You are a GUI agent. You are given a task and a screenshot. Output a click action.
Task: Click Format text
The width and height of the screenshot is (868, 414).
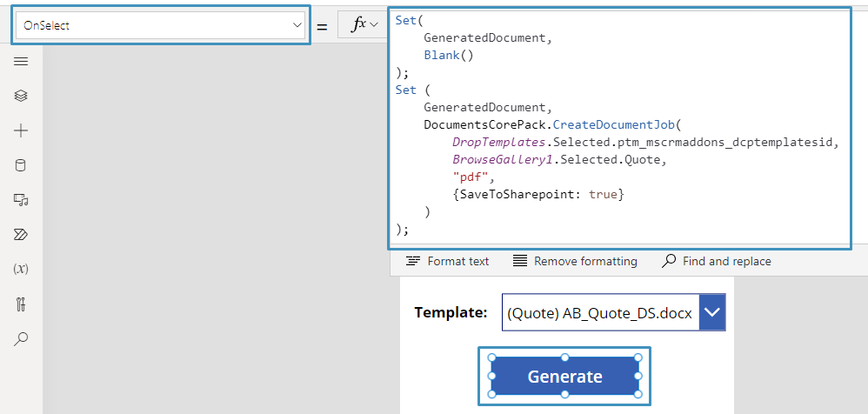[447, 261]
